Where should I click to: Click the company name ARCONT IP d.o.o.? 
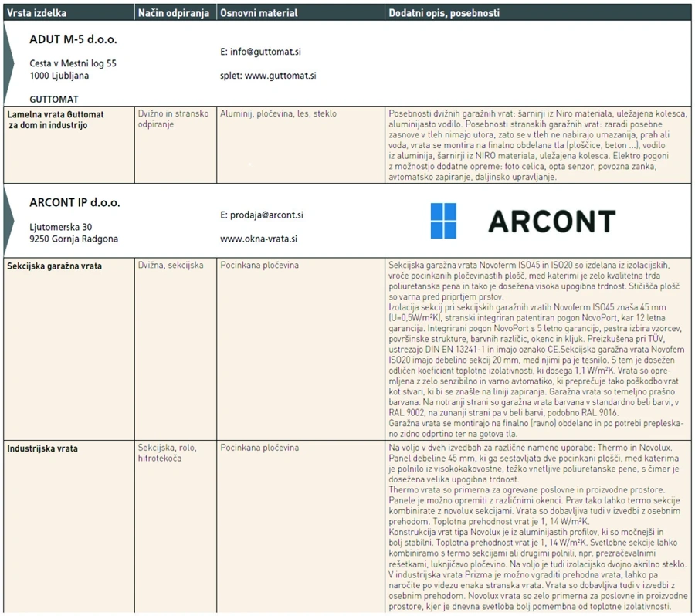point(74,202)
